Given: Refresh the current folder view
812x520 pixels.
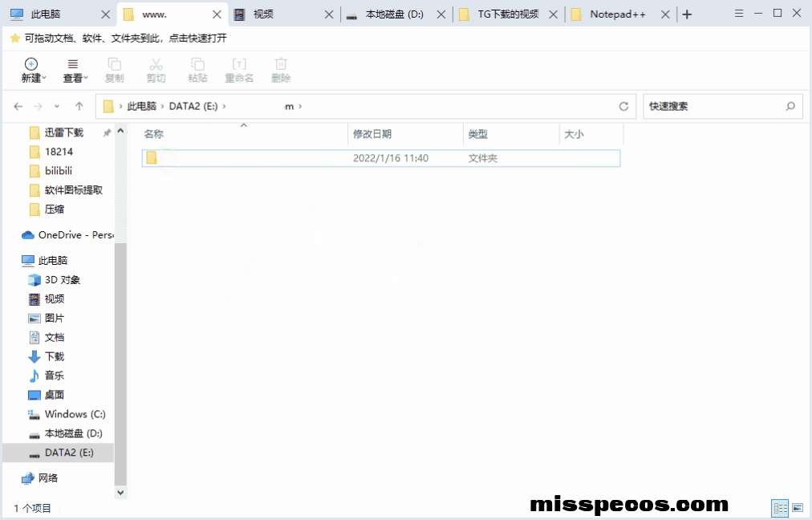Looking at the screenshot, I should coord(623,106).
